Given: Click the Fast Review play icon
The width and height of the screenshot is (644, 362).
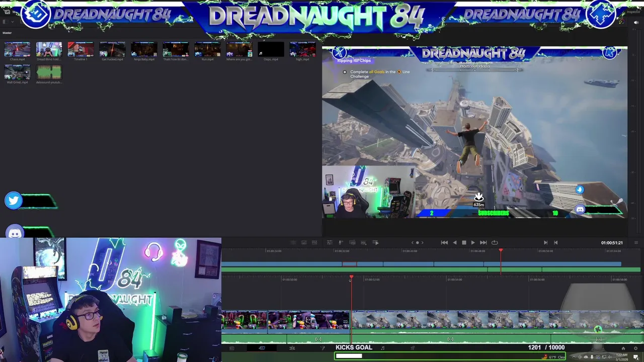Looking at the screenshot, I should click(x=375, y=242).
